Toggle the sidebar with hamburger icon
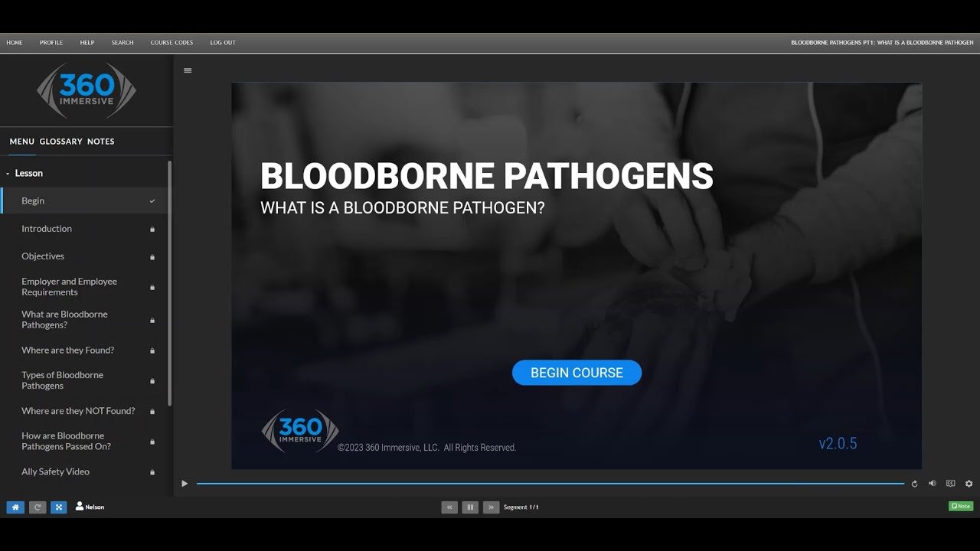Viewport: 980px width, 551px height. click(x=188, y=70)
